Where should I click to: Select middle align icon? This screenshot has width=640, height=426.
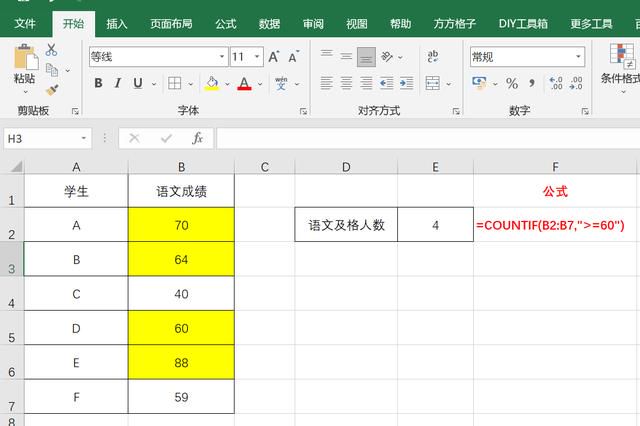[x=346, y=56]
